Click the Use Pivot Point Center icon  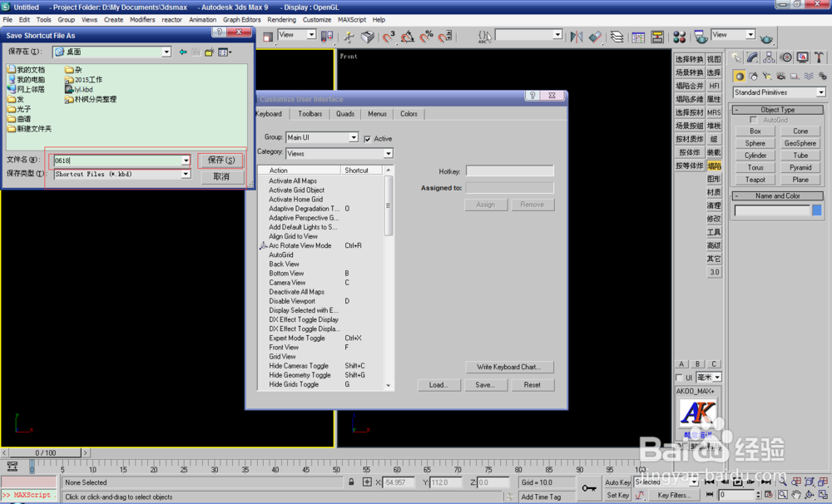(x=327, y=36)
